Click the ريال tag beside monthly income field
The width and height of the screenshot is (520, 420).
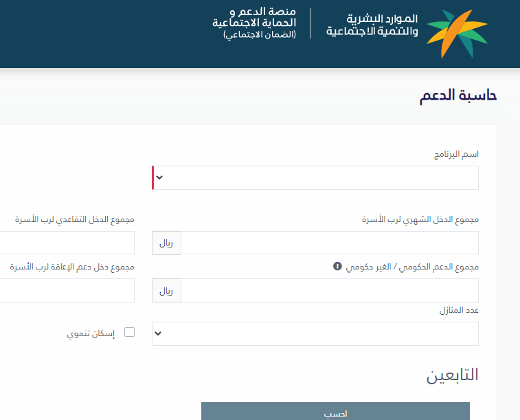pyautogui.click(x=166, y=243)
